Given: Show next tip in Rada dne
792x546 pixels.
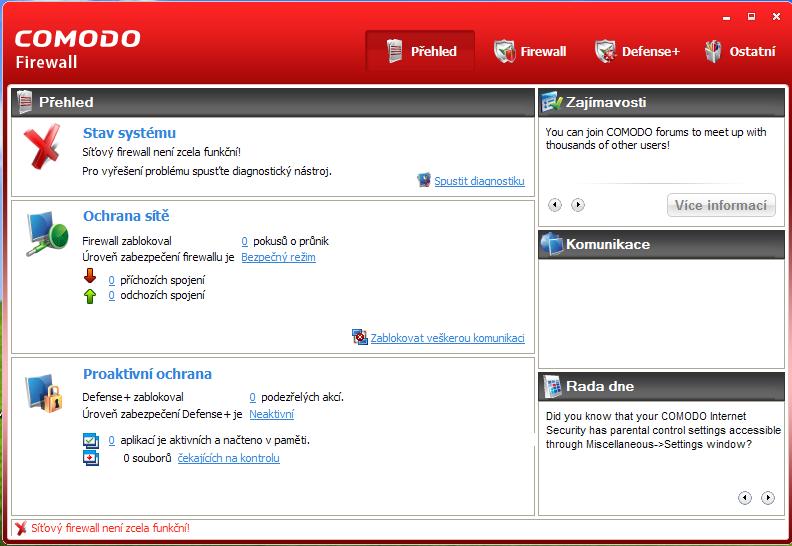Looking at the screenshot, I should (768, 498).
